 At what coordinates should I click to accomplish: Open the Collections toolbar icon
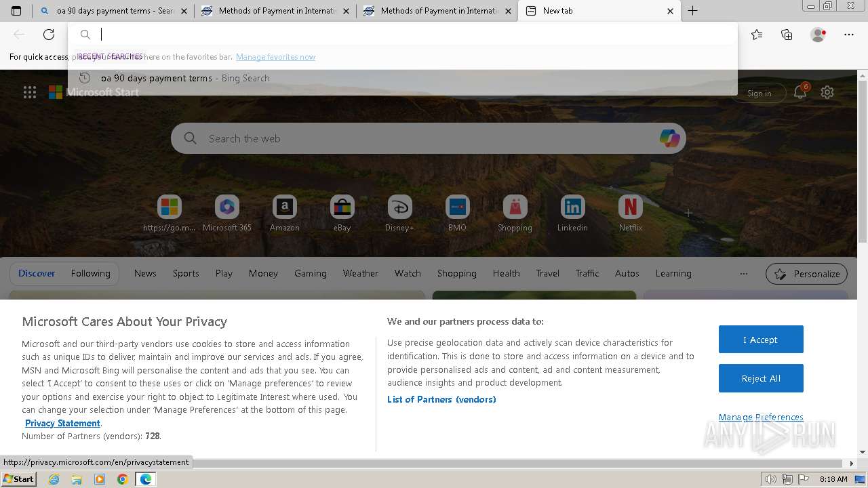(x=787, y=35)
